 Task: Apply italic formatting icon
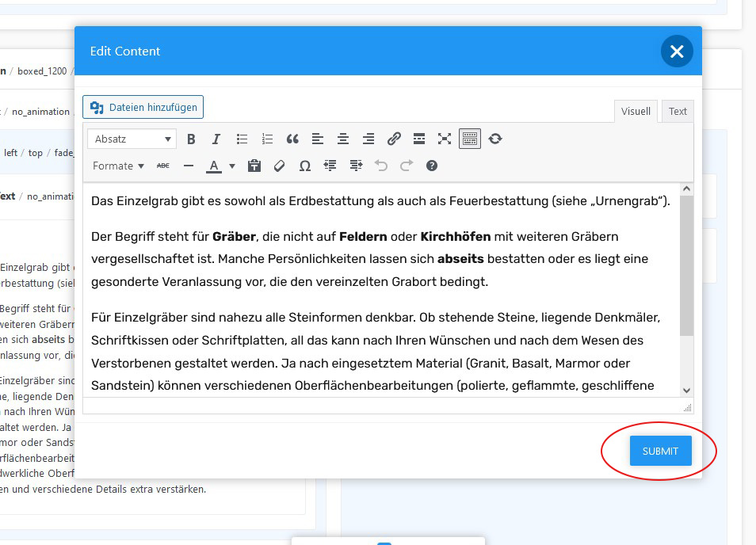coord(216,139)
